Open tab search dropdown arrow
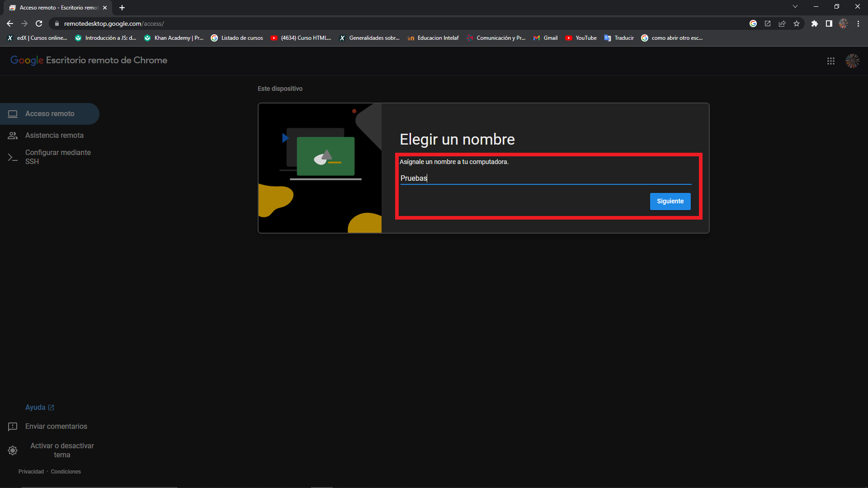This screenshot has width=868, height=488. coord(795,6)
